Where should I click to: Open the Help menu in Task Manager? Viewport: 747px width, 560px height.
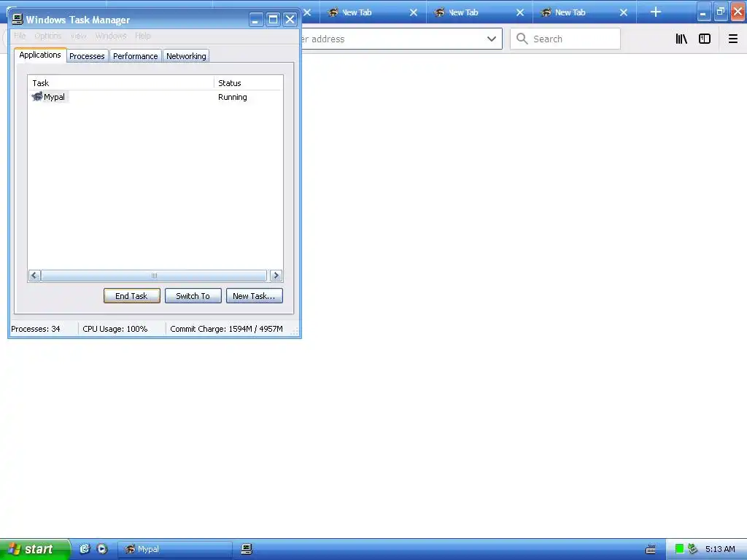click(x=142, y=36)
